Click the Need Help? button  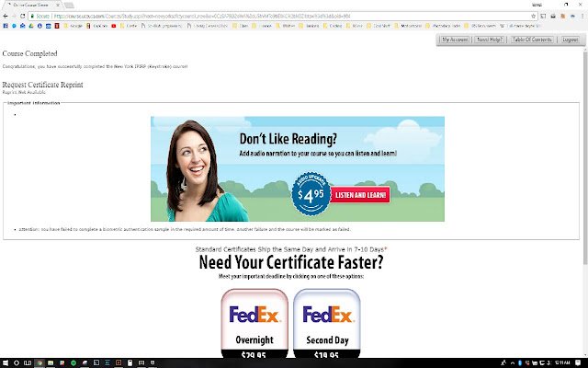click(x=490, y=40)
